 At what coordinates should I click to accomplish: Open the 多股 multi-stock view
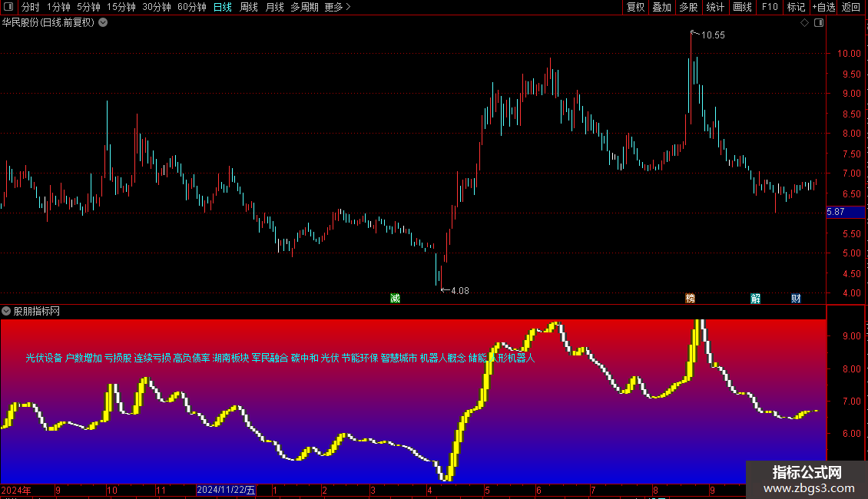click(x=688, y=7)
